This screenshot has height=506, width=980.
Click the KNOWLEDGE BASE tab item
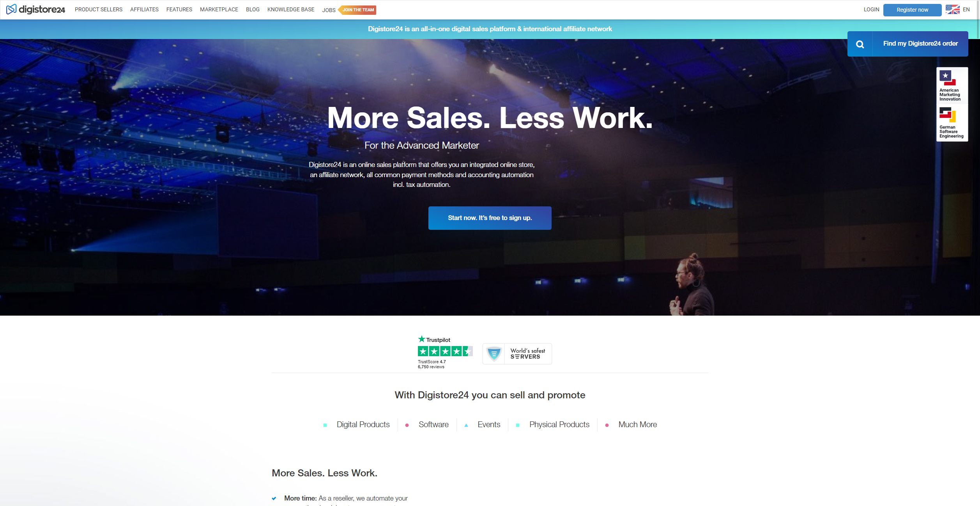coord(291,10)
